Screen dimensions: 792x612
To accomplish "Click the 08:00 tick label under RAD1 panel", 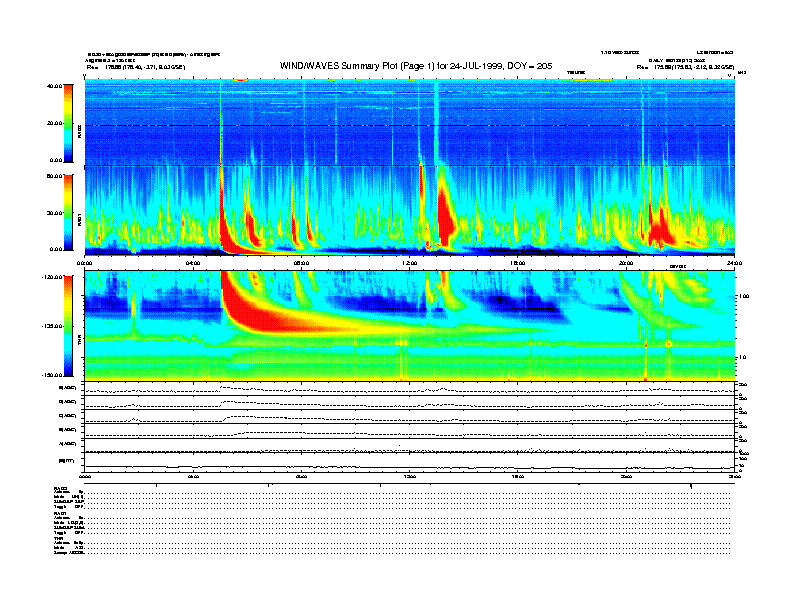I will (x=301, y=263).
